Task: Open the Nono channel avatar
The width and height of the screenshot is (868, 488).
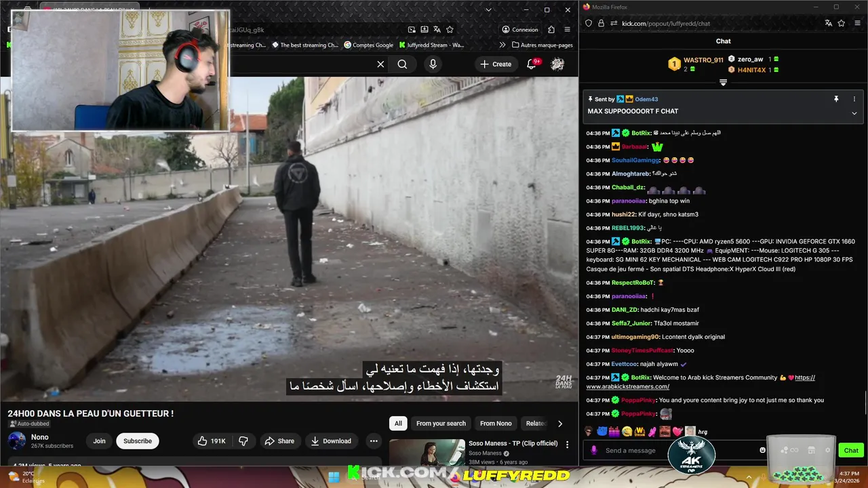Action: [17, 441]
